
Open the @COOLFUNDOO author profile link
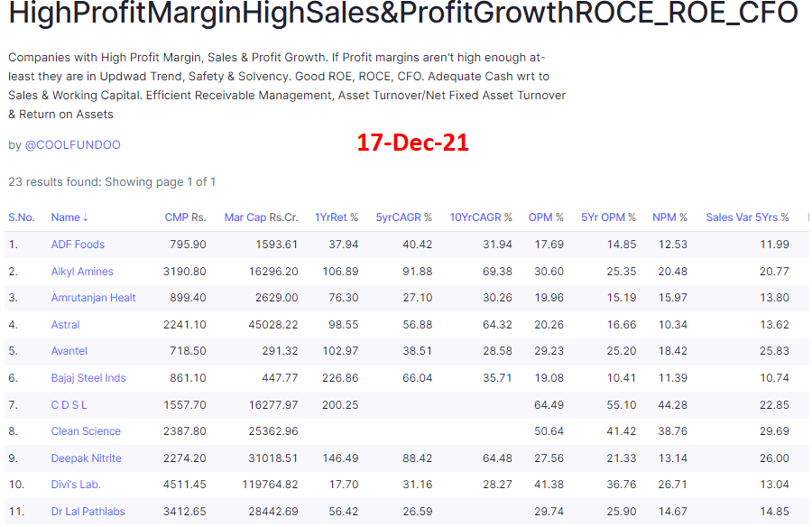point(72,144)
